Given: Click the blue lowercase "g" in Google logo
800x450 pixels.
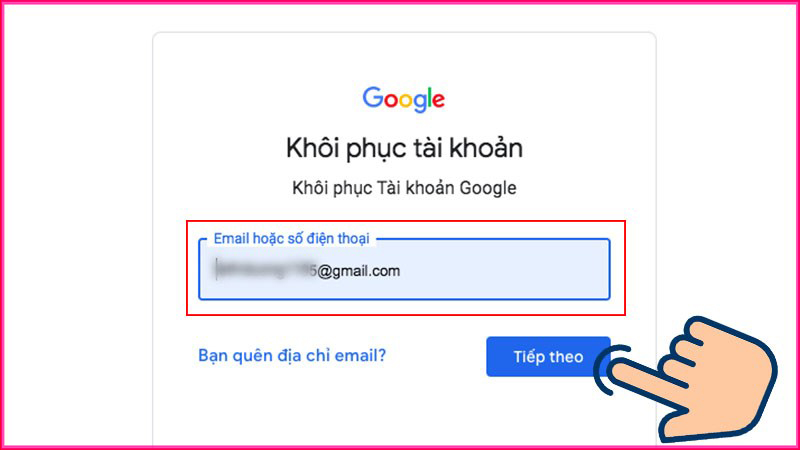Looking at the screenshot, I should click(421, 103).
